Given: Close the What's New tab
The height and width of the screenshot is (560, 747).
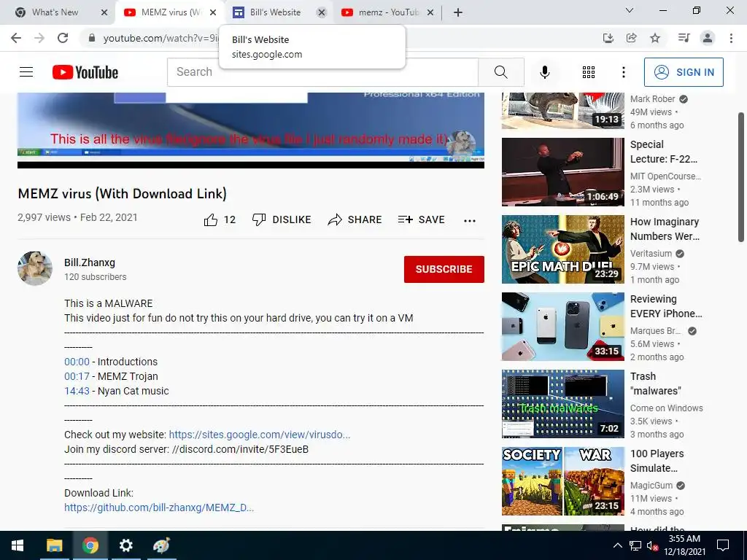Looking at the screenshot, I should [x=104, y=12].
